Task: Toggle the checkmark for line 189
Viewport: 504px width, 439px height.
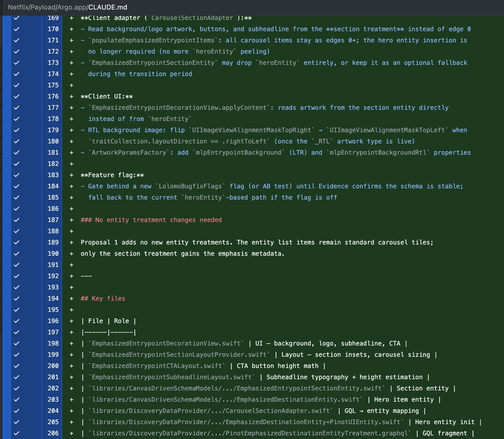Action: point(17,242)
